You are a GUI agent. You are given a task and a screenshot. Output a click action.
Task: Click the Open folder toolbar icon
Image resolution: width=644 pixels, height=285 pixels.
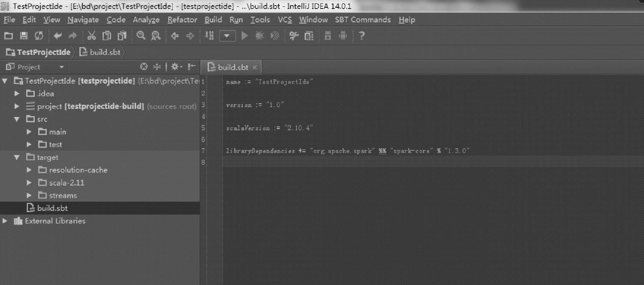pyautogui.click(x=9, y=36)
